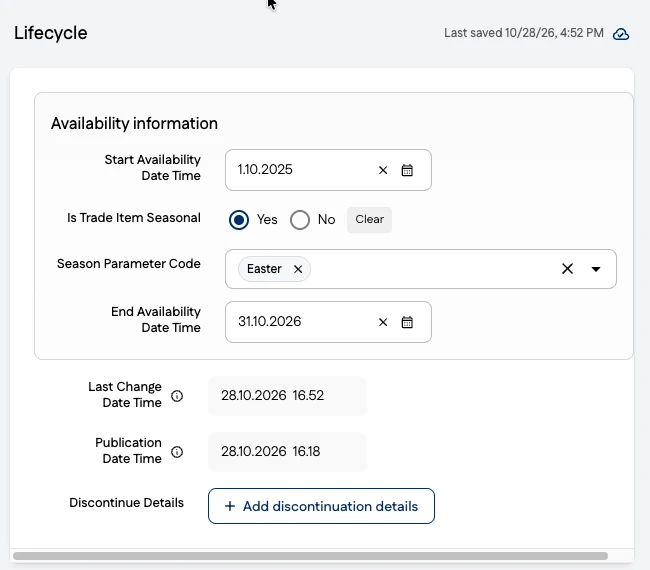The image size is (650, 570).
Task: Click the Last saved timestamp text
Action: (x=524, y=33)
